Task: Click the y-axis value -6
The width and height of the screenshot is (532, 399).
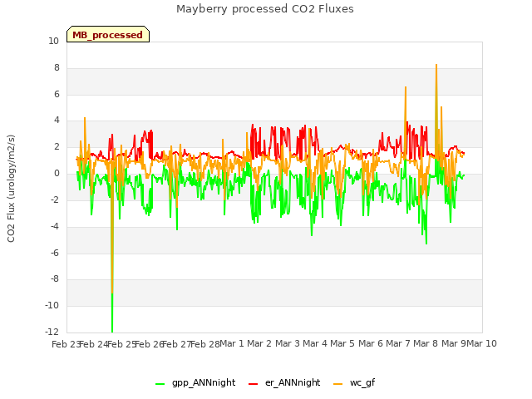Action: pos(55,253)
